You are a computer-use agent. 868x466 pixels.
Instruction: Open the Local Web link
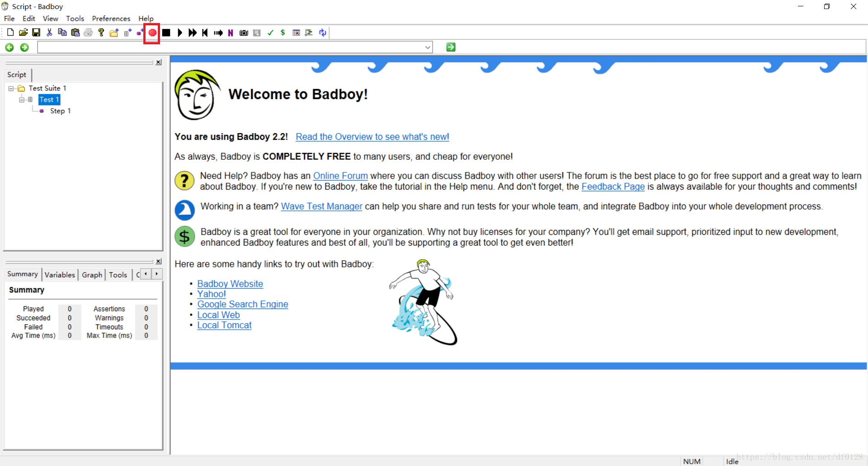218,315
